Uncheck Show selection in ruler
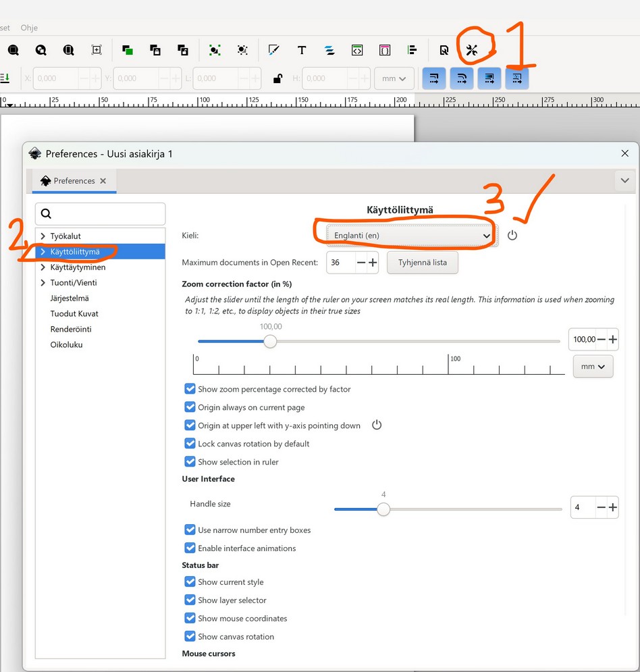Image resolution: width=640 pixels, height=672 pixels. click(x=190, y=461)
